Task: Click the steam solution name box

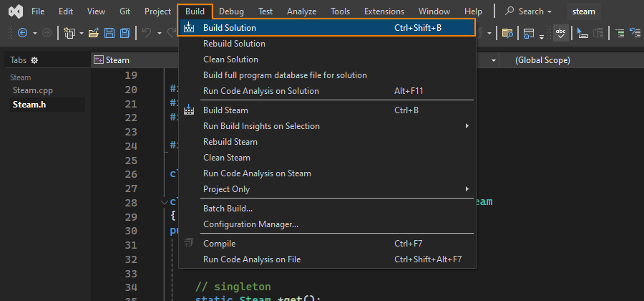Action: click(x=583, y=11)
